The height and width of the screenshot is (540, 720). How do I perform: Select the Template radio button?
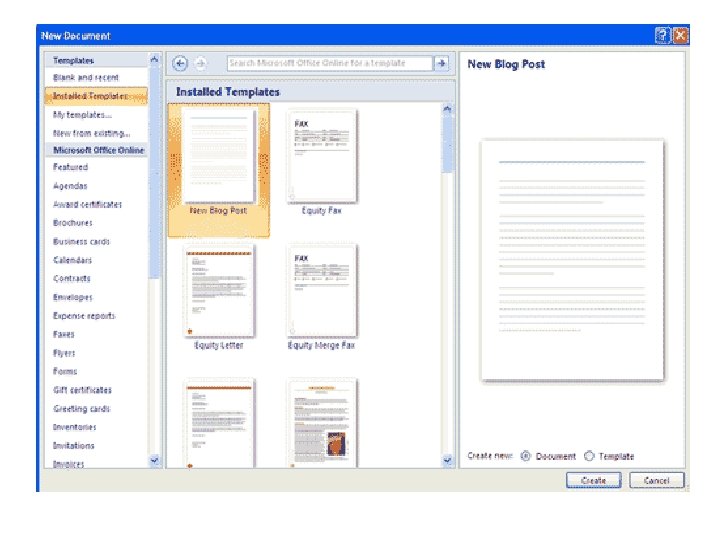click(589, 456)
